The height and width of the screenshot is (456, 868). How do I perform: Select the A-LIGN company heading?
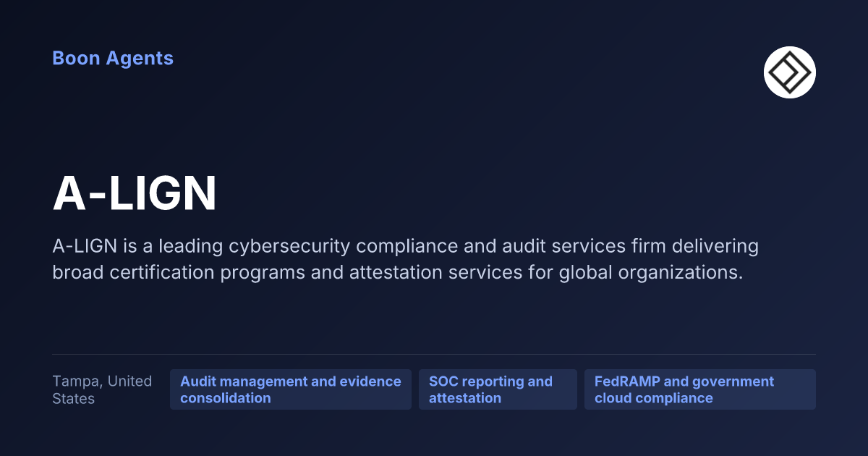[135, 194]
